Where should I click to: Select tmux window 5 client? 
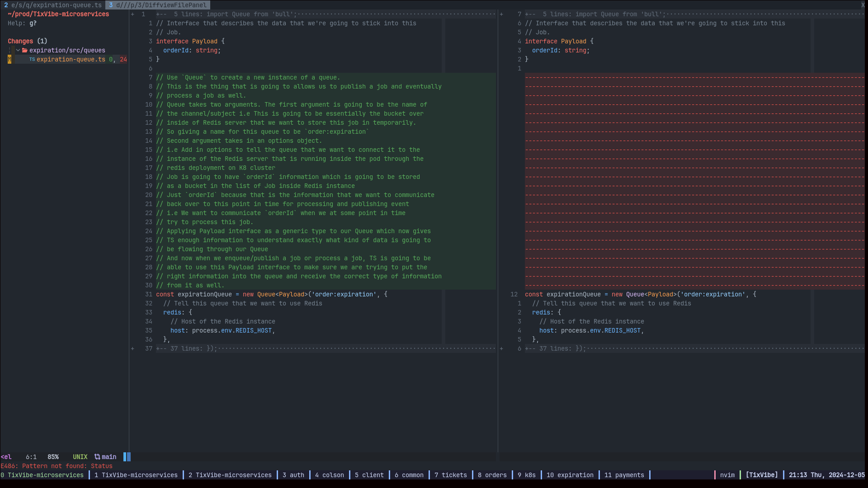pyautogui.click(x=369, y=475)
